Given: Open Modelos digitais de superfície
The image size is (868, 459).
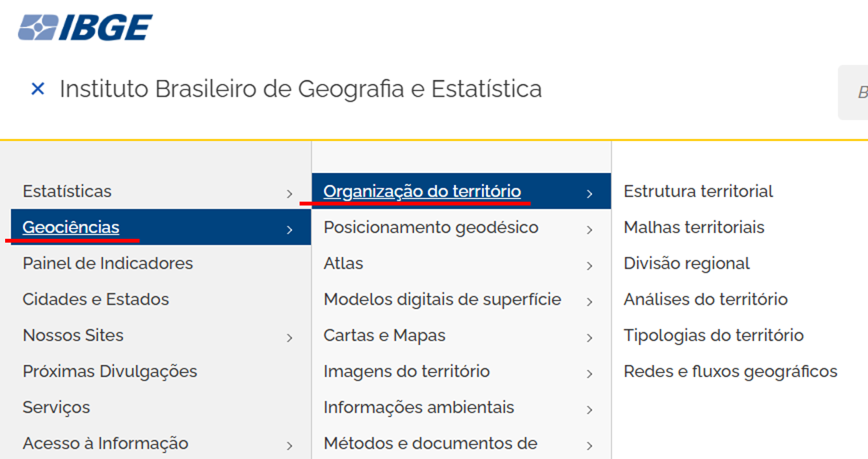Looking at the screenshot, I should tap(442, 299).
